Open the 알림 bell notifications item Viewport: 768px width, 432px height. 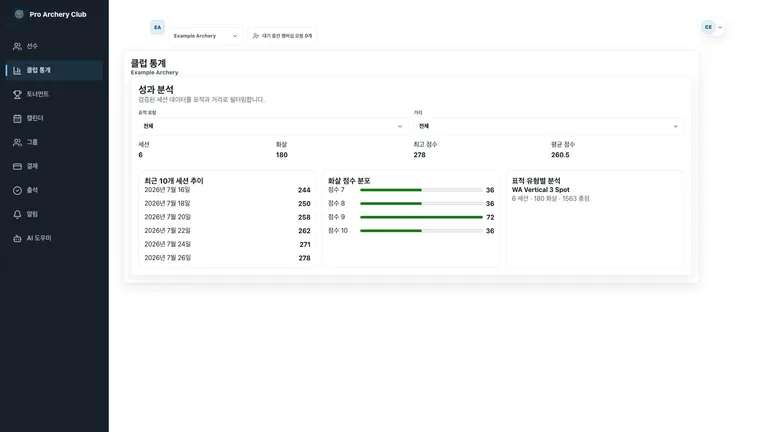[x=54, y=214]
